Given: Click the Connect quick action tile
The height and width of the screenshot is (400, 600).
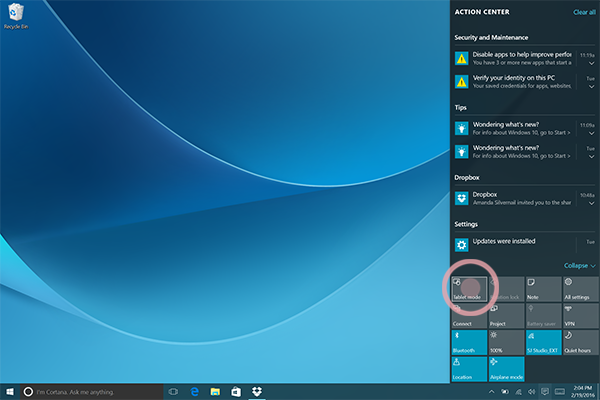Looking at the screenshot, I should [469, 316].
